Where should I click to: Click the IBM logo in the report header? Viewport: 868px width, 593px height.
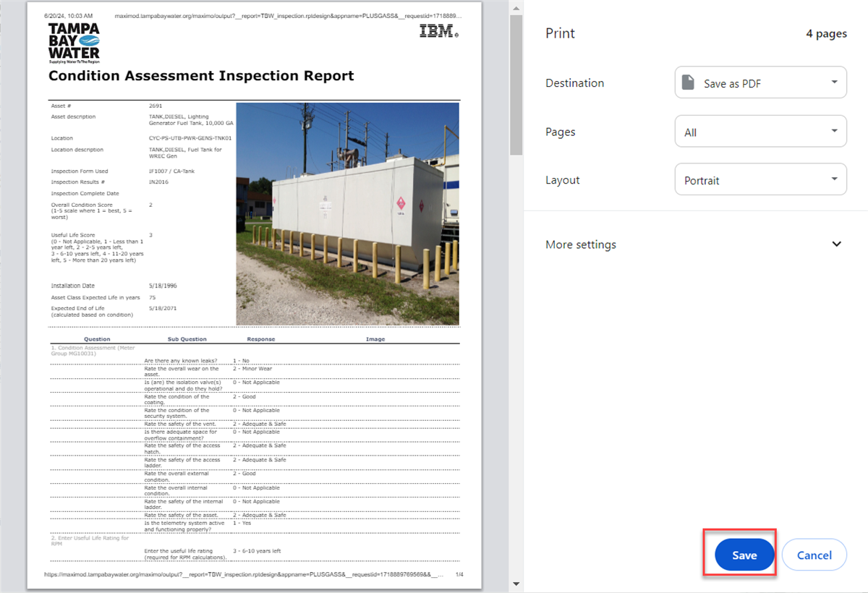tap(437, 31)
